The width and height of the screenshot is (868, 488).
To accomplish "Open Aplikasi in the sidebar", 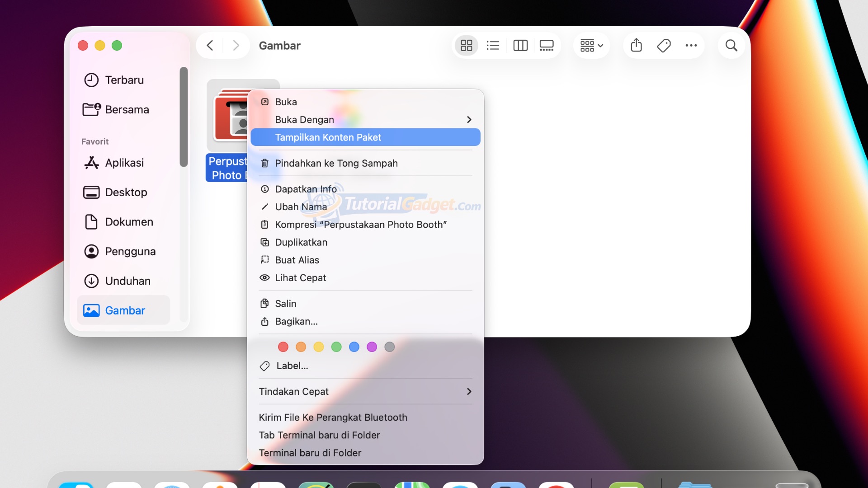I will [x=124, y=163].
